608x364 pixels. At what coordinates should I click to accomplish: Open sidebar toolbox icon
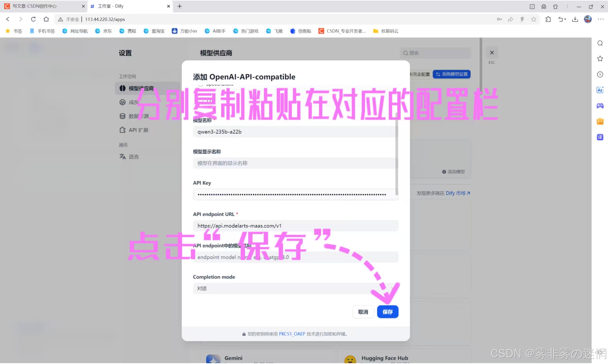coord(600,121)
